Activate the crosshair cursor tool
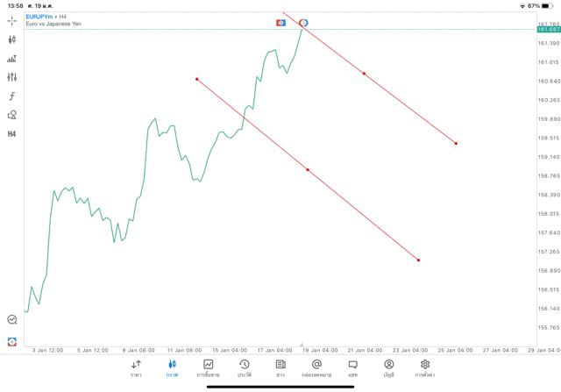 point(11,21)
